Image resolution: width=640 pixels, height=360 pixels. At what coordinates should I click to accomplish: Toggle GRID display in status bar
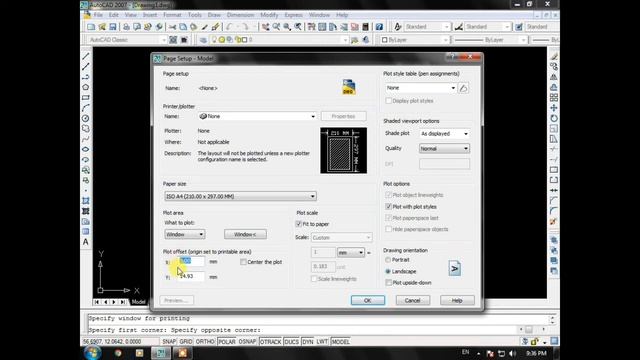click(x=186, y=342)
